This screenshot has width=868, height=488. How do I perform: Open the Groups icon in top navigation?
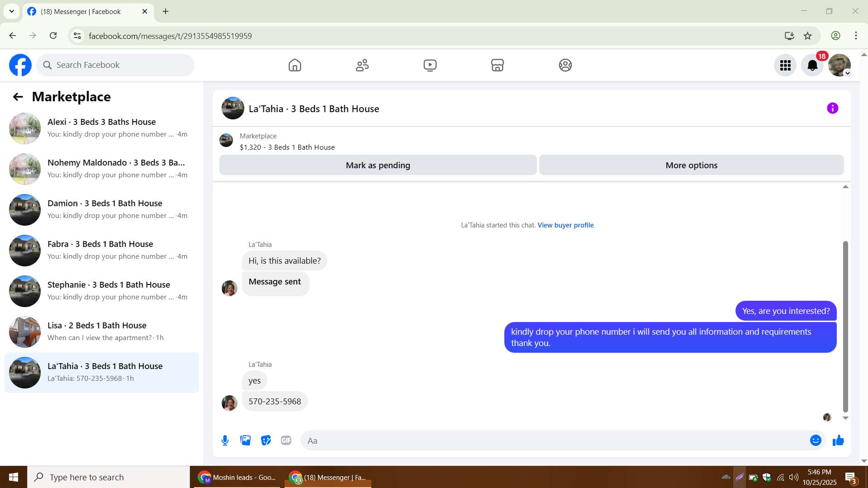click(x=565, y=65)
